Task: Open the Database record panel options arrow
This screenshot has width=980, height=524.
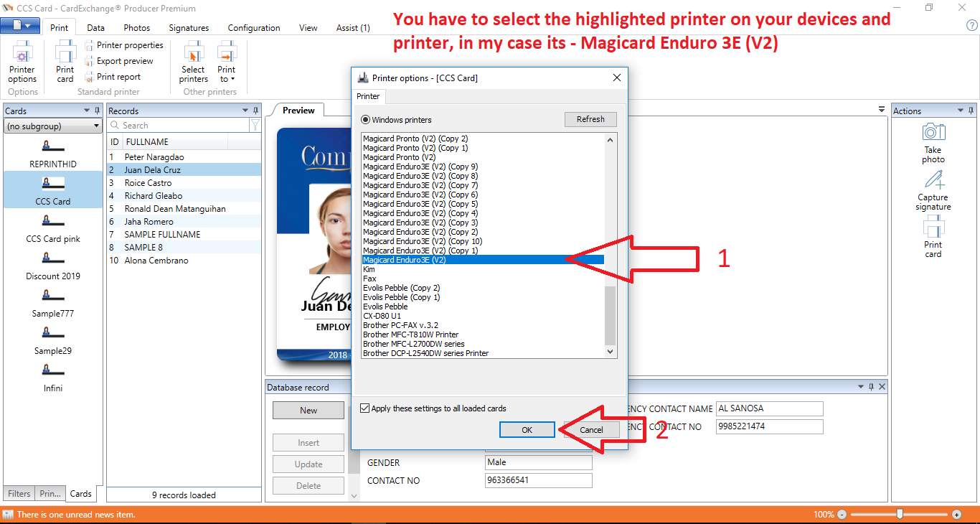Action: [x=861, y=387]
